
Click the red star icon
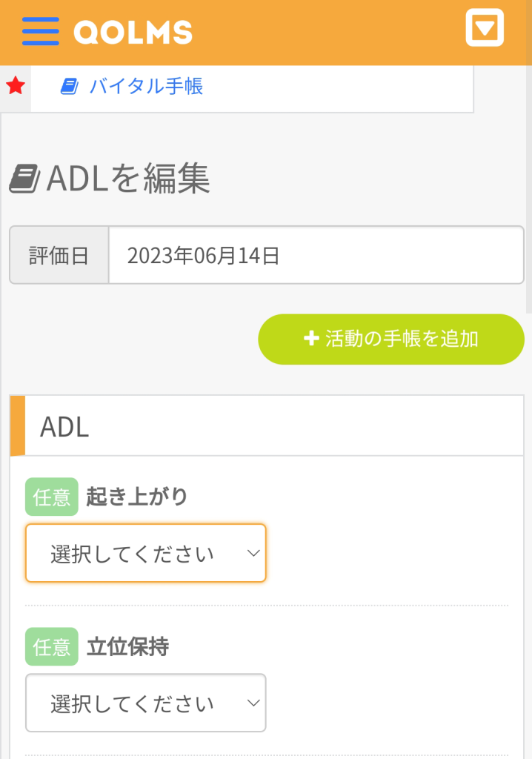click(16, 87)
